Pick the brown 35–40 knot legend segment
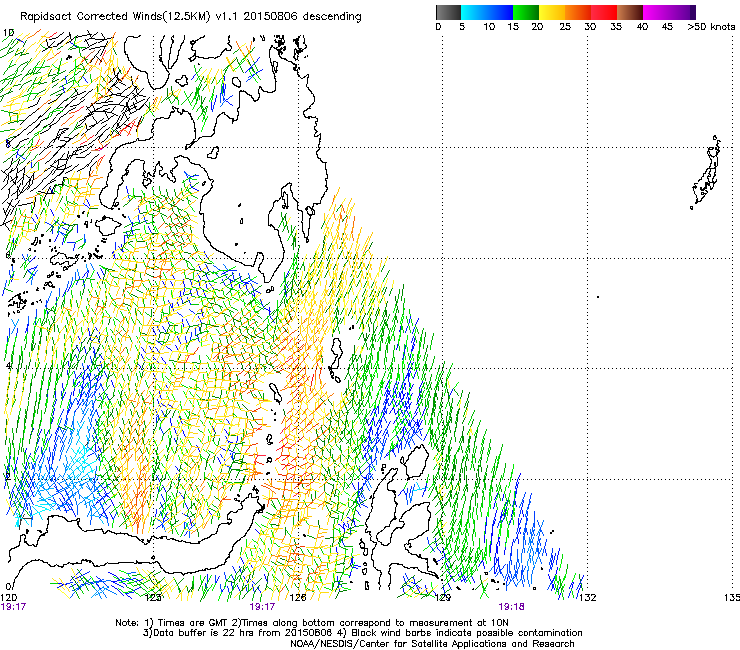Viewport: 740px width, 650px height. pyautogui.click(x=630, y=12)
